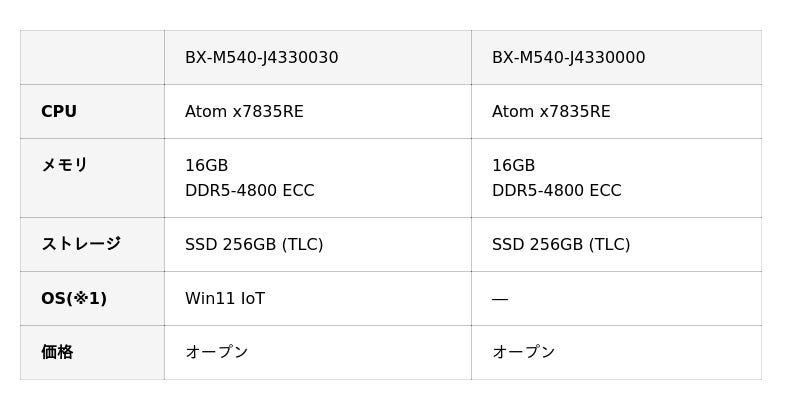Select SSD 256GB (TLC) under BX-M540-J4330030

coord(254,244)
